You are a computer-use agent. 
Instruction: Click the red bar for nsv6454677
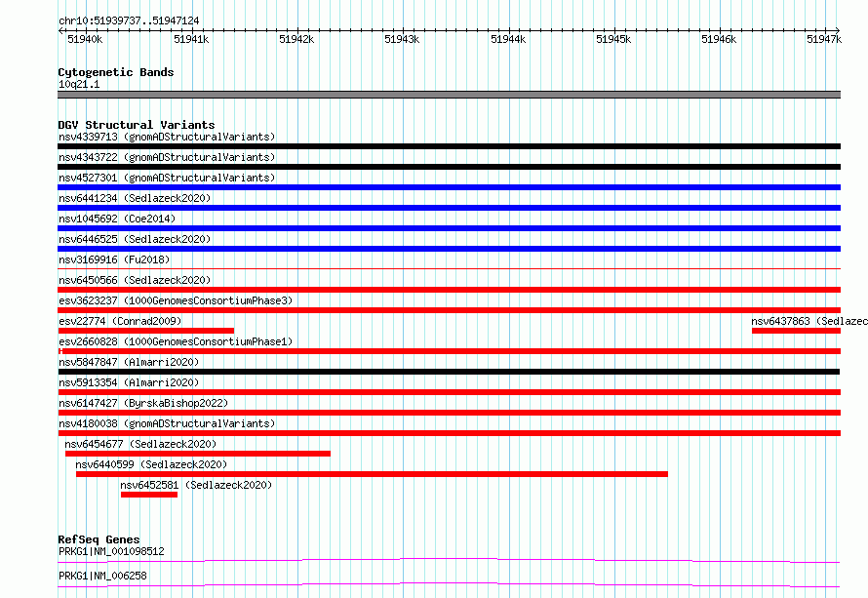click(x=198, y=454)
